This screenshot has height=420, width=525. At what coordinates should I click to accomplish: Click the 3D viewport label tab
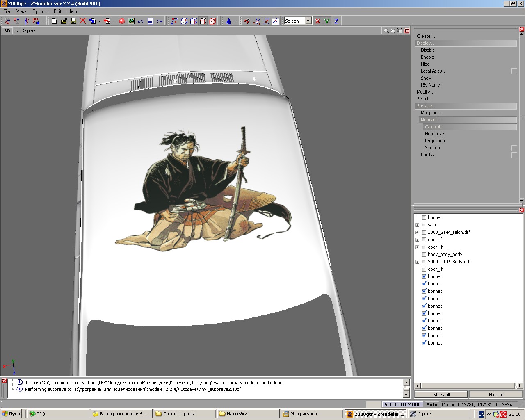(x=7, y=31)
